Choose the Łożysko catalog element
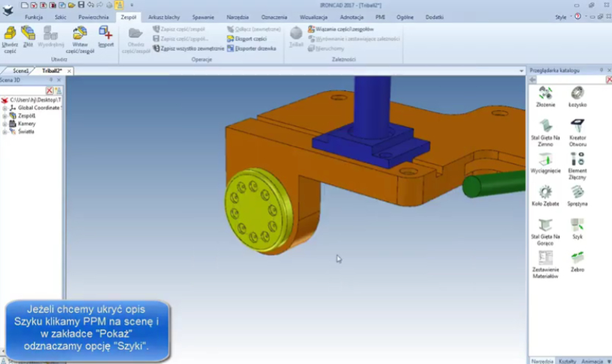This screenshot has height=364, width=612. click(577, 95)
